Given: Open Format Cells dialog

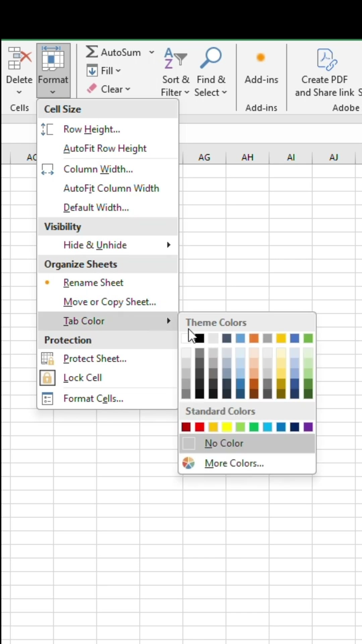Looking at the screenshot, I should (93, 398).
